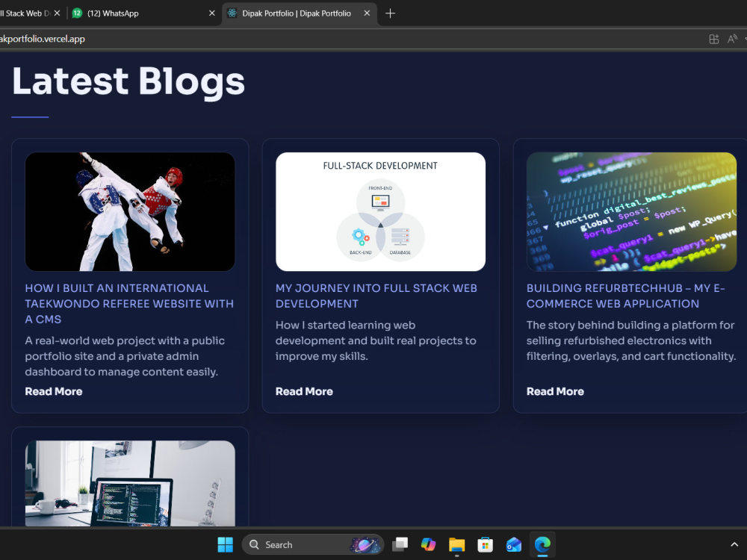Click the React favicon on Dipak Portfolio tab
Screen dimensions: 747x560
[x=232, y=13]
